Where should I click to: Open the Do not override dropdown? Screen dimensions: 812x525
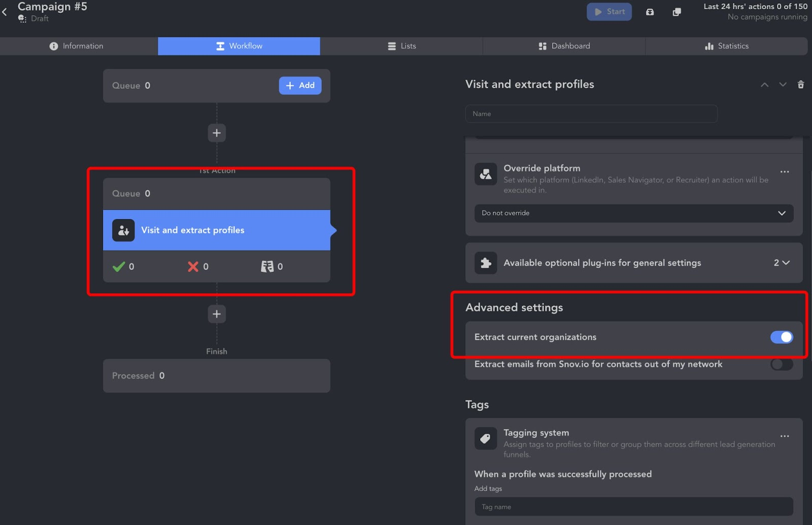[x=633, y=213]
